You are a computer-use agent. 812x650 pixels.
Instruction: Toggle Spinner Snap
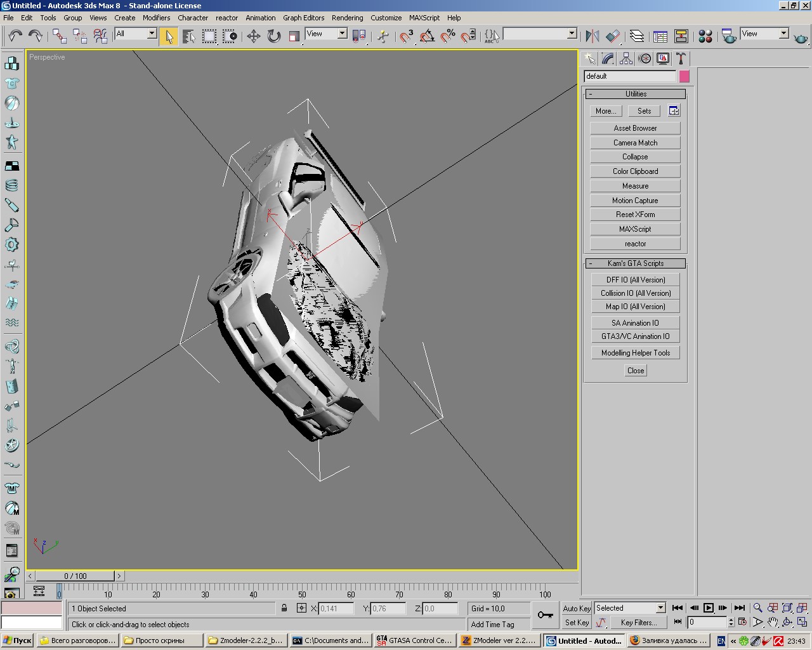point(468,36)
